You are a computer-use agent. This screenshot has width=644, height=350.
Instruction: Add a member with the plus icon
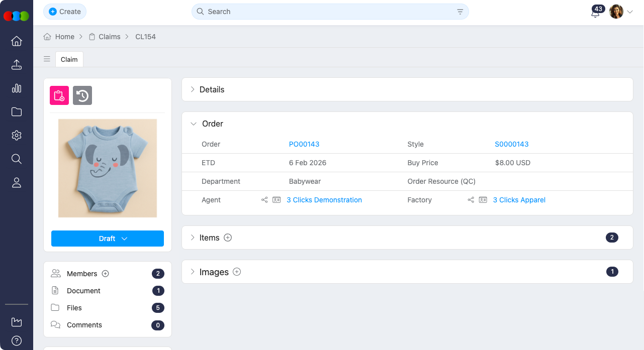pos(106,274)
